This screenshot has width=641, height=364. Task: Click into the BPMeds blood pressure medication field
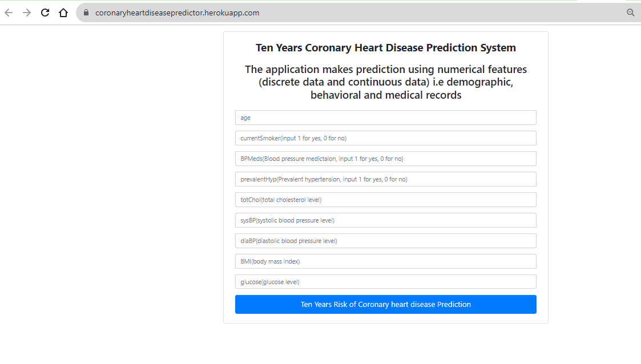[x=385, y=159]
